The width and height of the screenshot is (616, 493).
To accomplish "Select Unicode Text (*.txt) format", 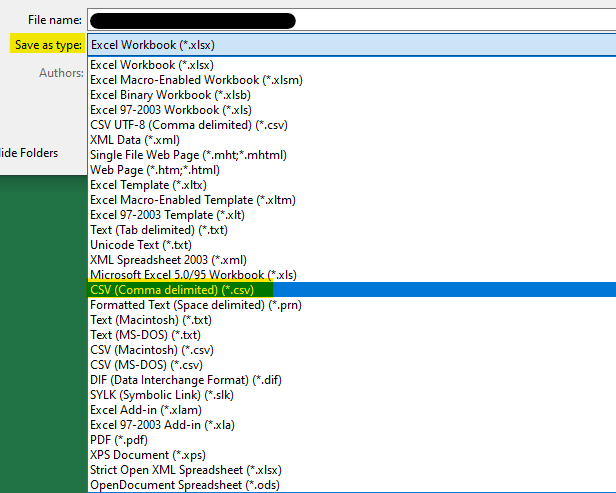I will click(x=141, y=245).
